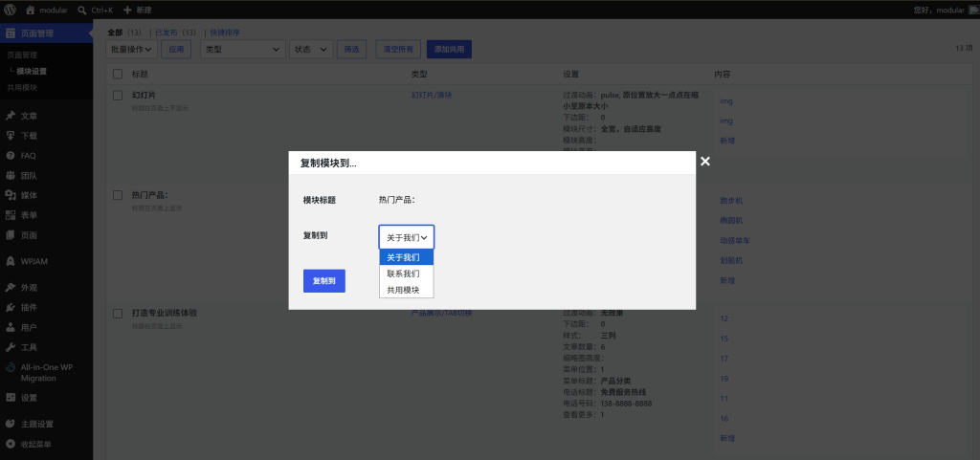Close the 复制模块到 dialog
980x460 pixels.
pyautogui.click(x=705, y=162)
